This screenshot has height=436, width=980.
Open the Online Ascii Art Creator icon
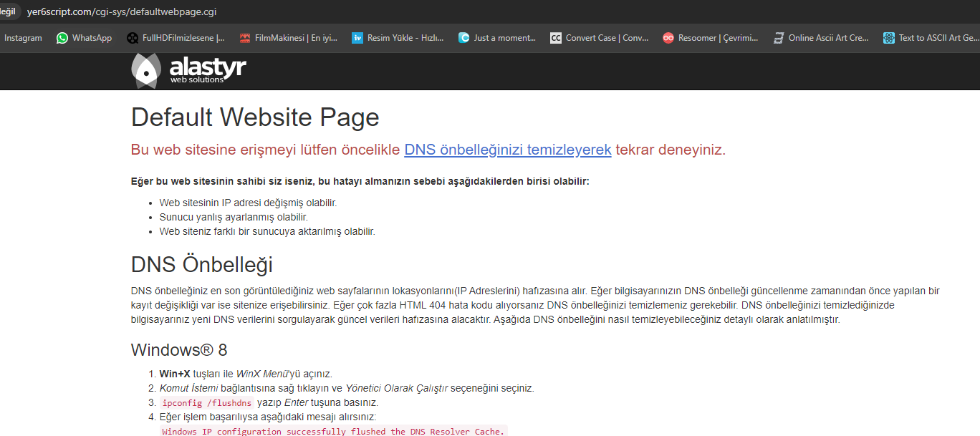tap(779, 38)
